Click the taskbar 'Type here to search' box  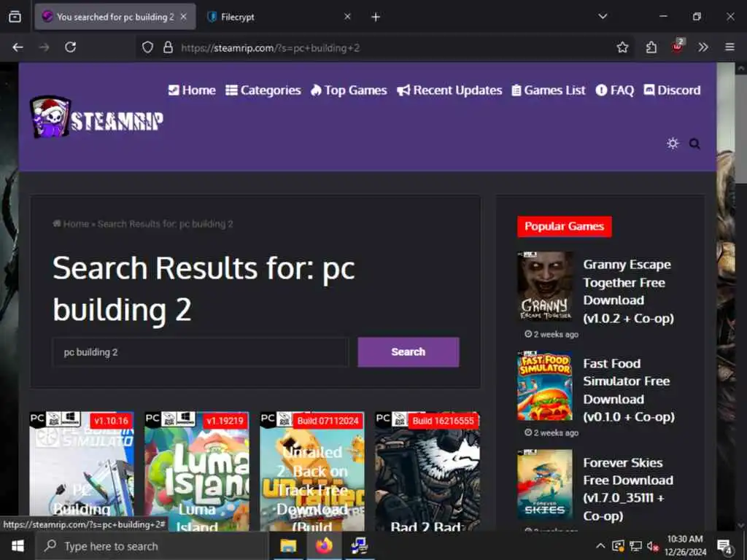(x=152, y=546)
